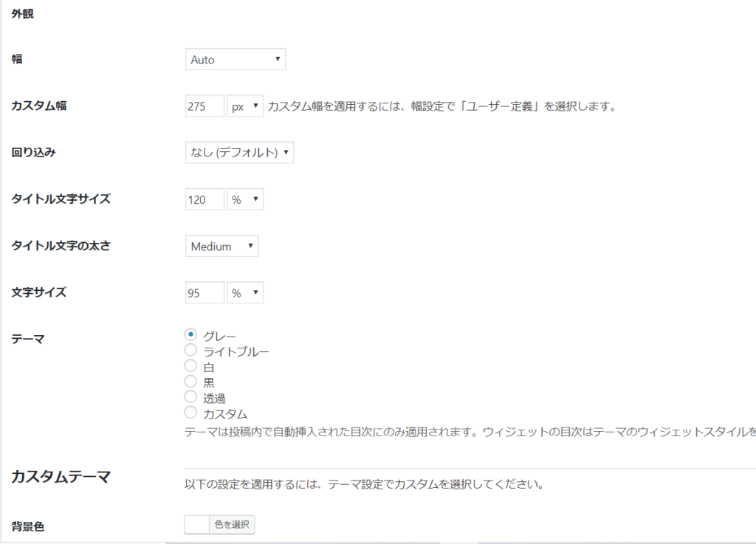Select the 透過 theme radio button

click(190, 396)
